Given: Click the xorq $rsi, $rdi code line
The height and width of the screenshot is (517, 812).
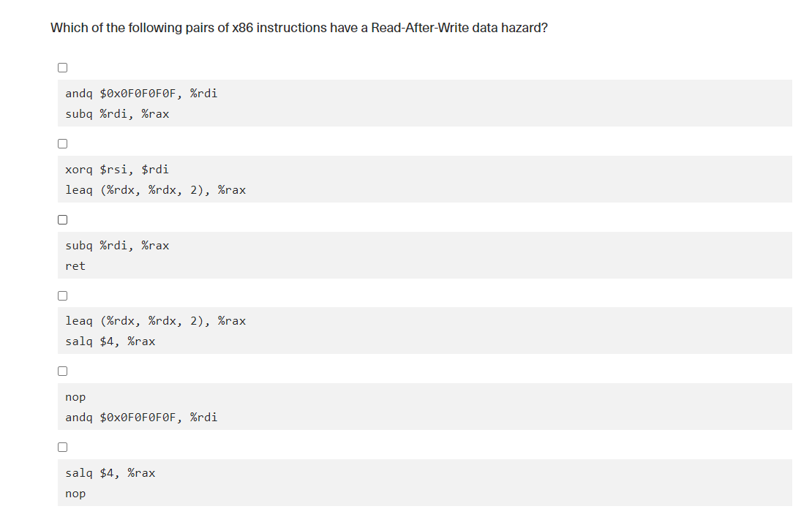Looking at the screenshot, I should click(117, 170).
